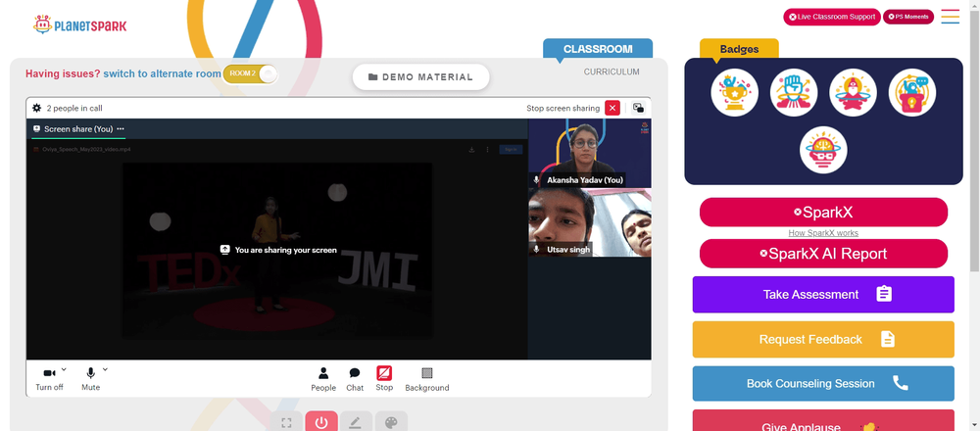Expand camera options chevron next to Turn off

click(64, 369)
